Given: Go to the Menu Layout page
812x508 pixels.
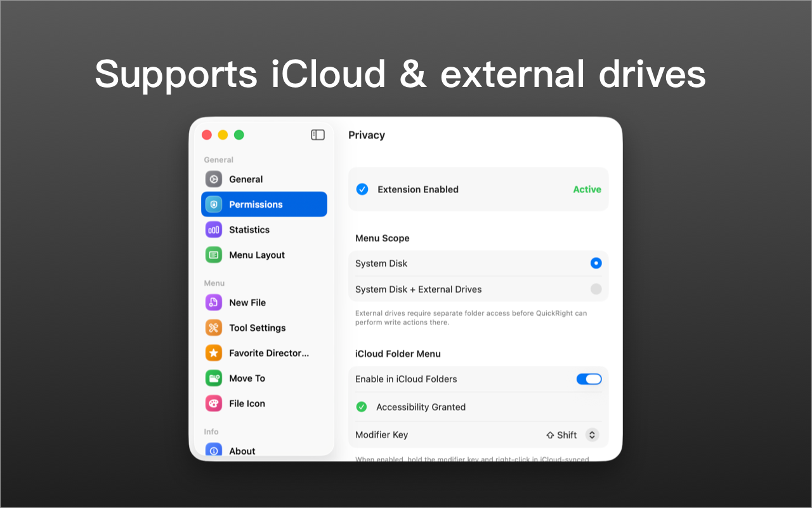Looking at the screenshot, I should [x=264, y=255].
